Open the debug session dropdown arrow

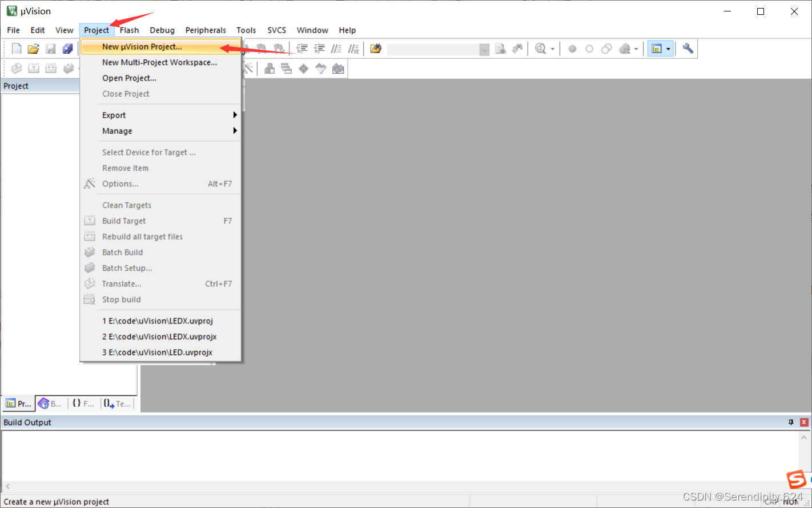click(553, 49)
